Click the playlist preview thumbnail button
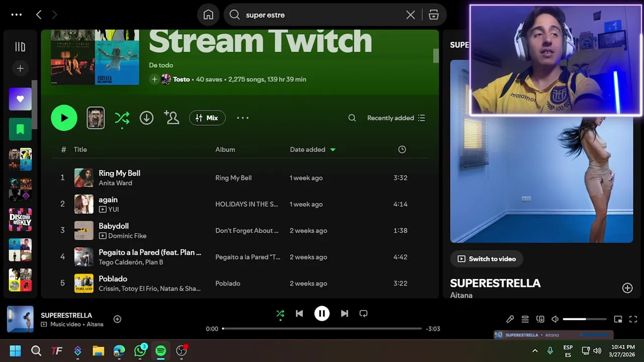The width and height of the screenshot is (644, 362). (96, 118)
